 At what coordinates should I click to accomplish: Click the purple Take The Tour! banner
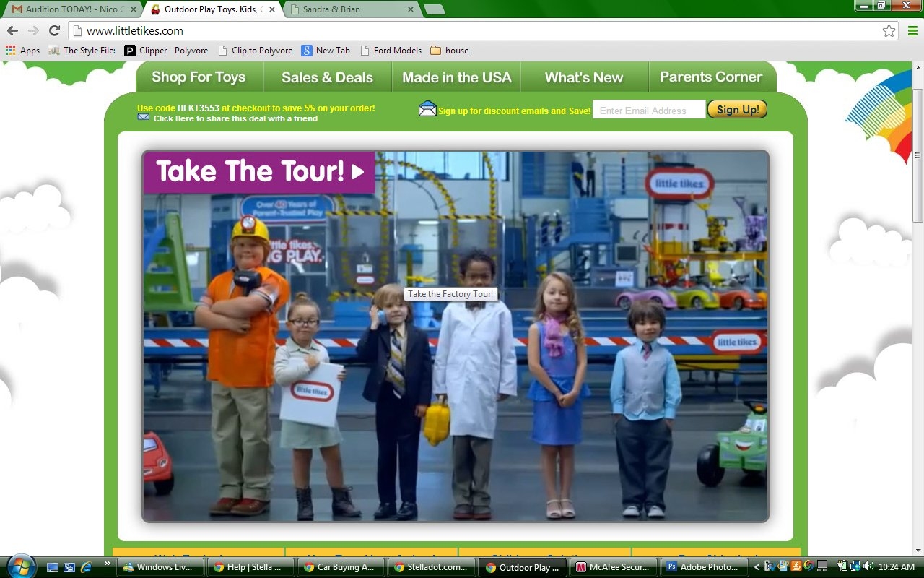coord(259,172)
